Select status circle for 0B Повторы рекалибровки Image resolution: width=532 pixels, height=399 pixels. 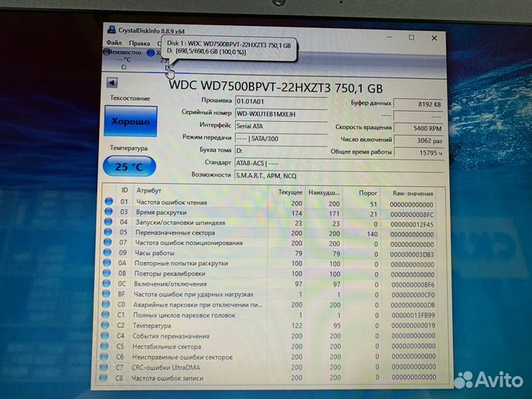click(x=106, y=273)
